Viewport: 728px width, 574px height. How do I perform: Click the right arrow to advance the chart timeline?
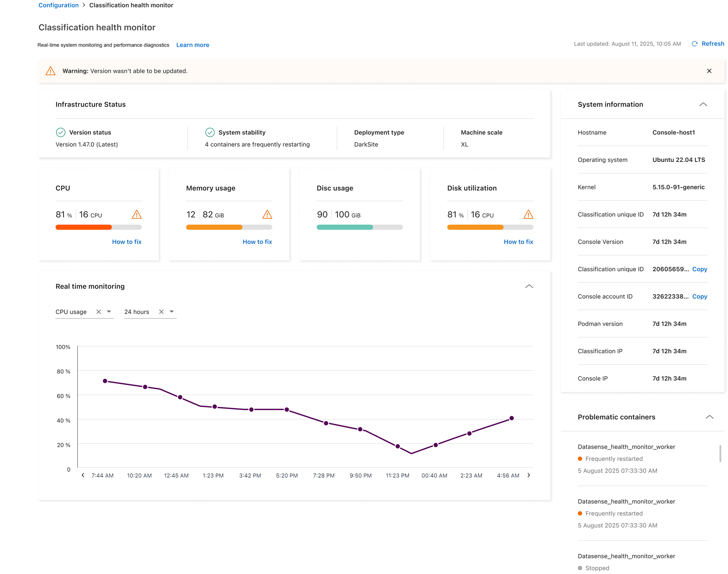point(528,475)
